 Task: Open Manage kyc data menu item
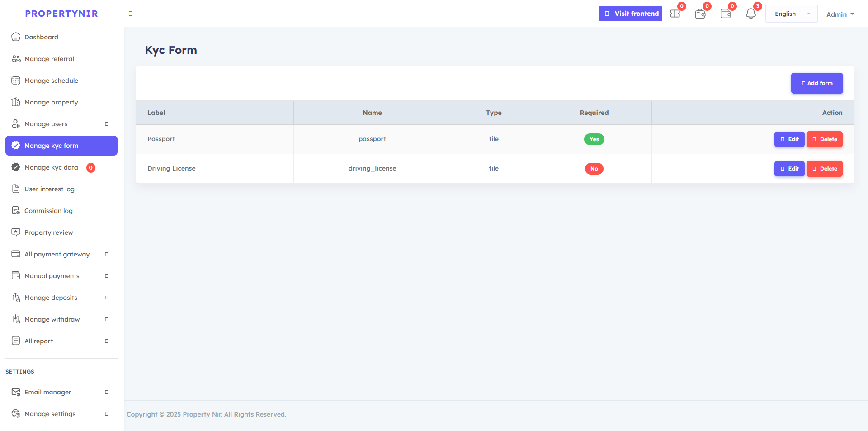point(51,167)
